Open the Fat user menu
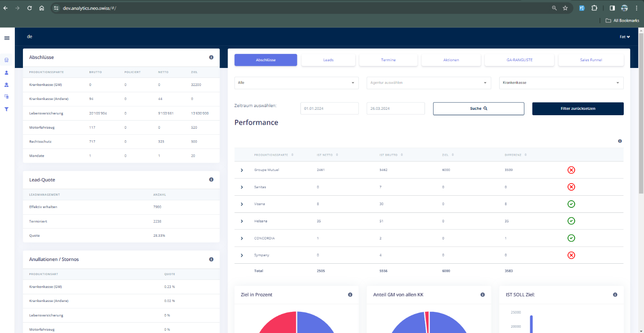Image resolution: width=644 pixels, height=333 pixels. point(625,37)
